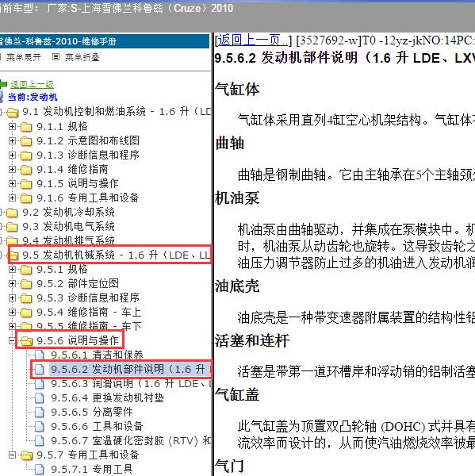Expand the 9.1.6 专用工具和设备 node

point(12,198)
